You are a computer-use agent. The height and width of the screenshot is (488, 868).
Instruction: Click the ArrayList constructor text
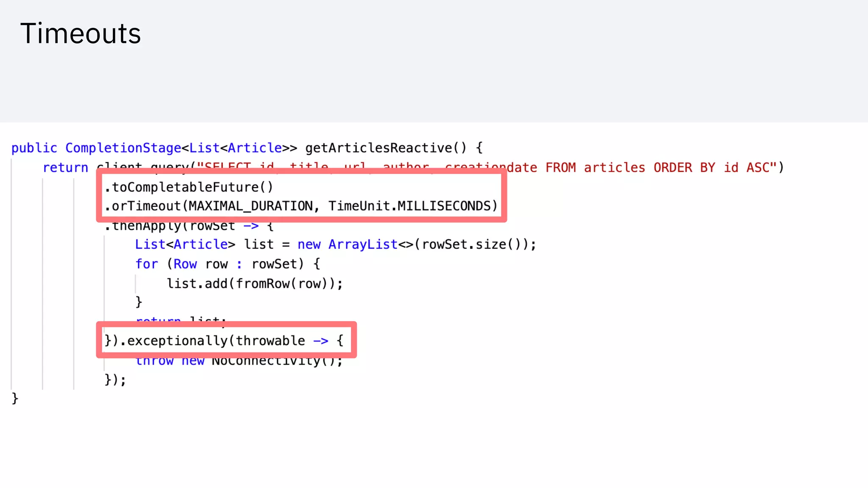coord(363,244)
